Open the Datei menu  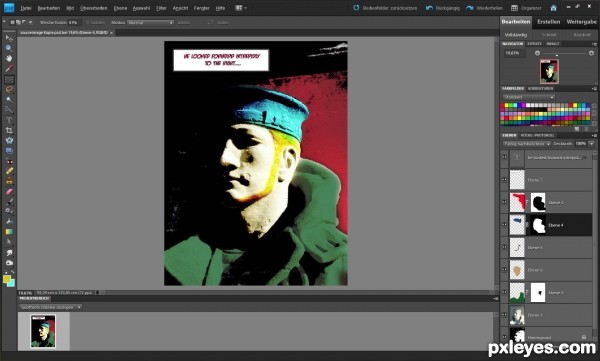click(26, 8)
